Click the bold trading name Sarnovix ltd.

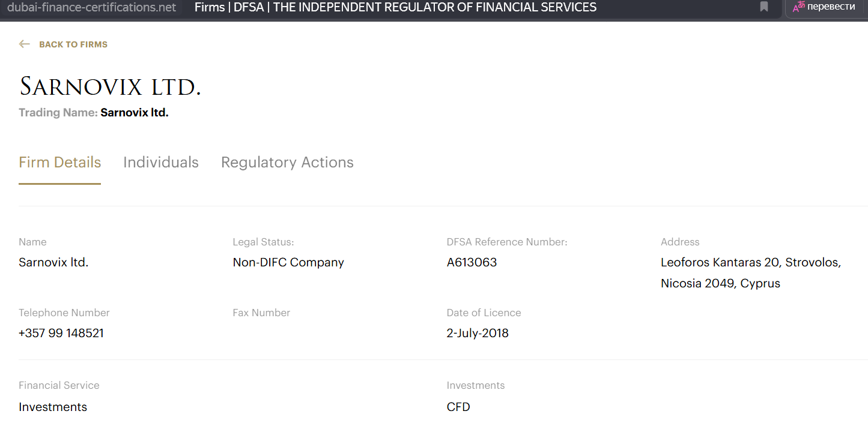pos(135,113)
